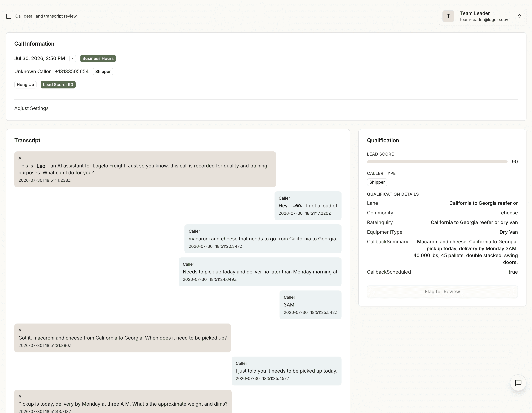This screenshot has width=532, height=413.
Task: Click Flag for Review button
Action: [442, 292]
